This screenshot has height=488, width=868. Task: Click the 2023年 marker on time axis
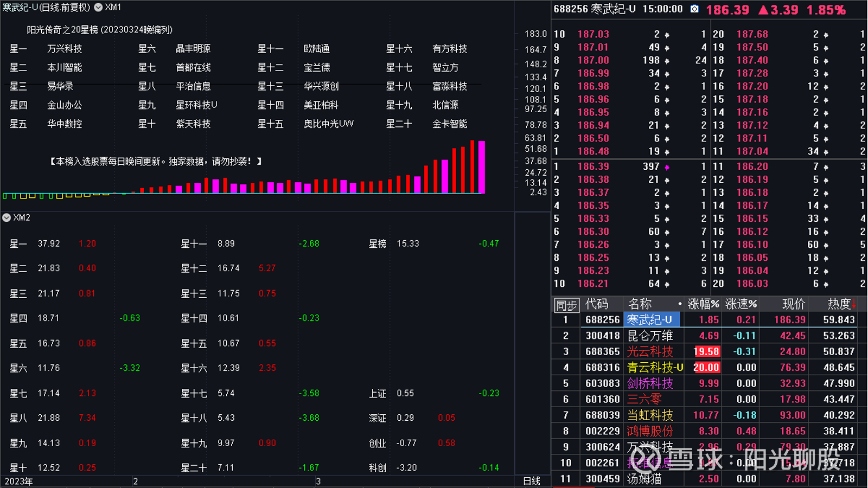click(18, 481)
